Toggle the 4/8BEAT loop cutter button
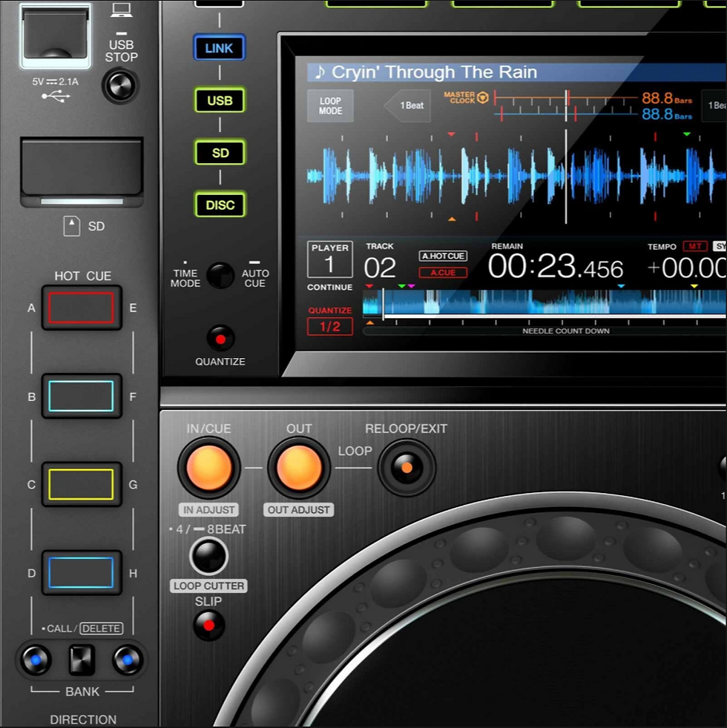The height and width of the screenshot is (728, 727). click(x=208, y=556)
